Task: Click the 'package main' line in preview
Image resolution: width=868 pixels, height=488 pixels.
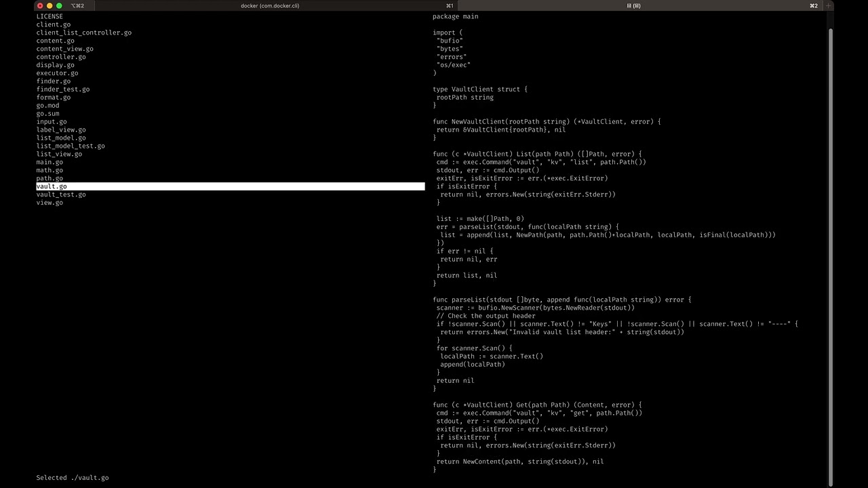Action: pyautogui.click(x=456, y=16)
